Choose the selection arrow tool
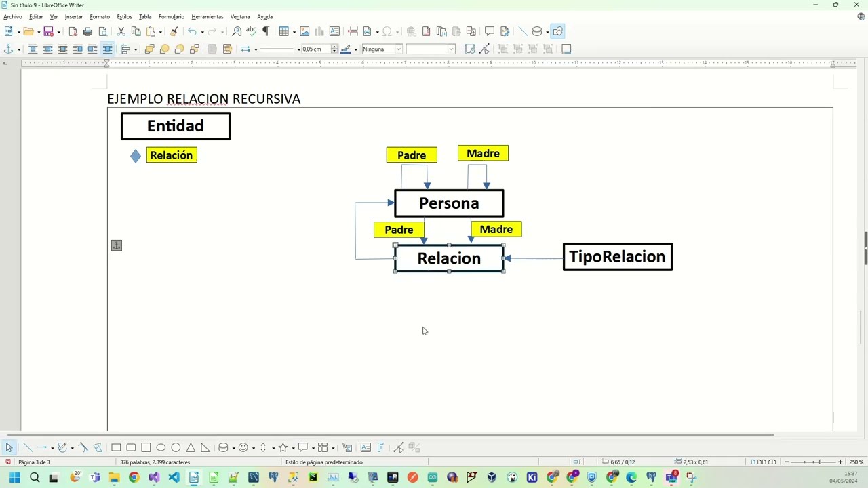 point(9,447)
